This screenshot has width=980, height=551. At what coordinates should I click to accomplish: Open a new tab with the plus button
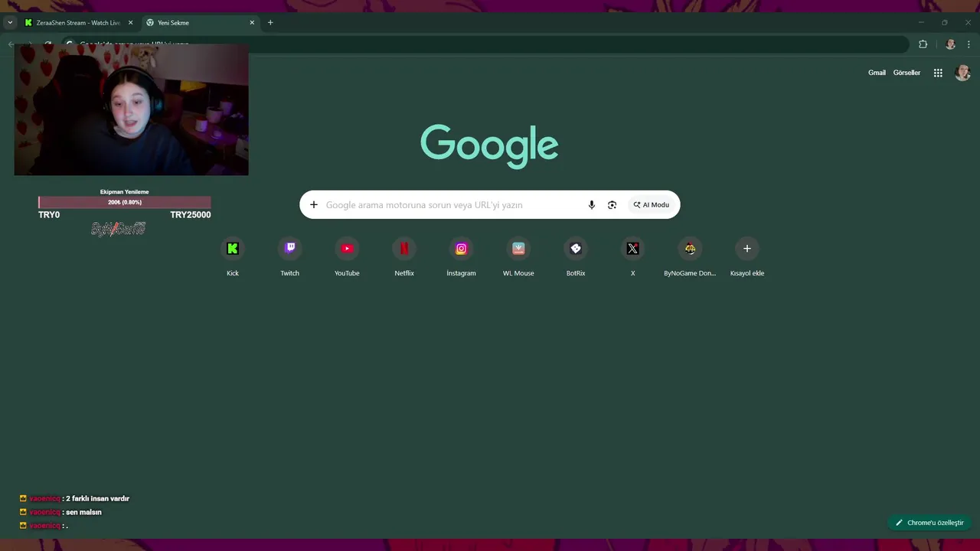point(270,23)
